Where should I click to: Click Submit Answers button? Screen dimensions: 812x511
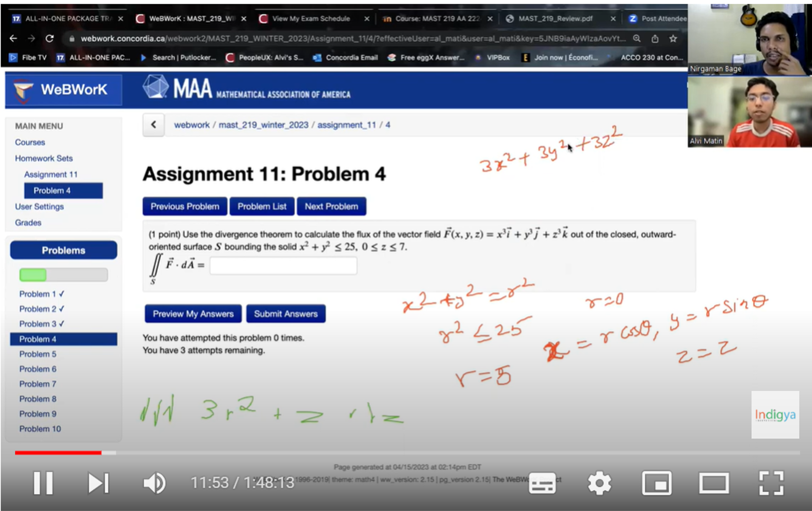(286, 314)
